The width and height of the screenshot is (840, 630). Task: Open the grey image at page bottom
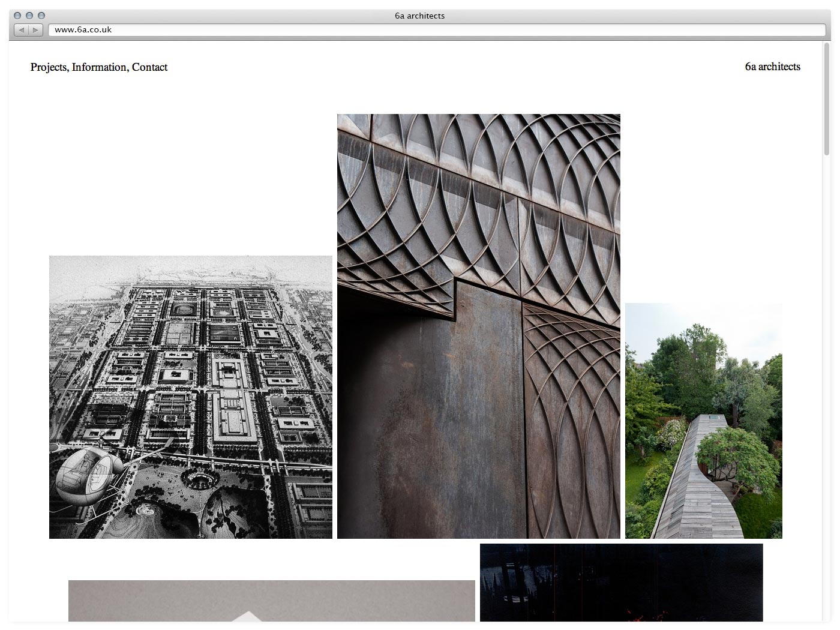pos(271,601)
